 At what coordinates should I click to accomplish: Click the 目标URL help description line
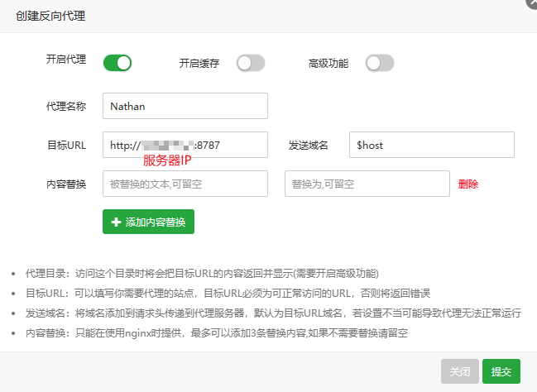click(x=228, y=294)
